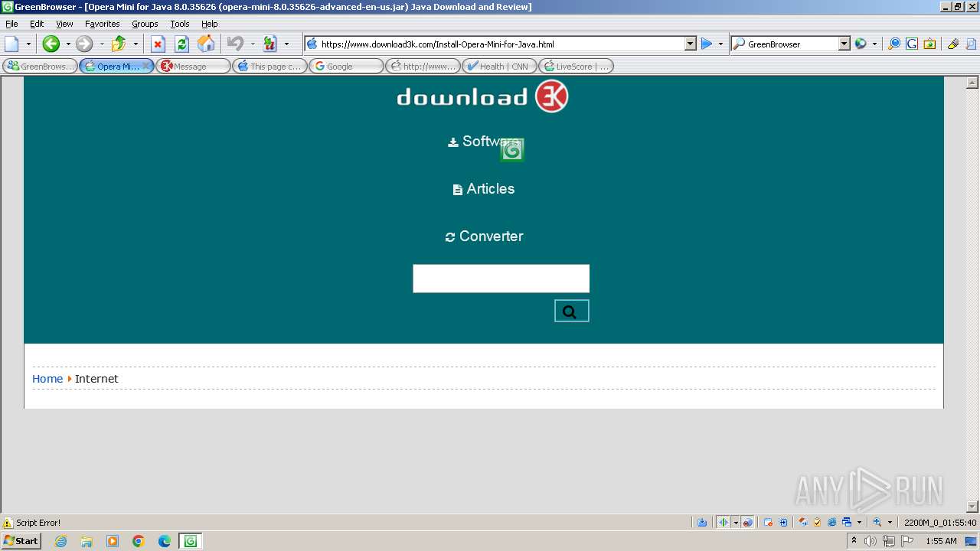The height and width of the screenshot is (551, 980).
Task: Click the blue download tray status bar icon
Action: (x=702, y=523)
